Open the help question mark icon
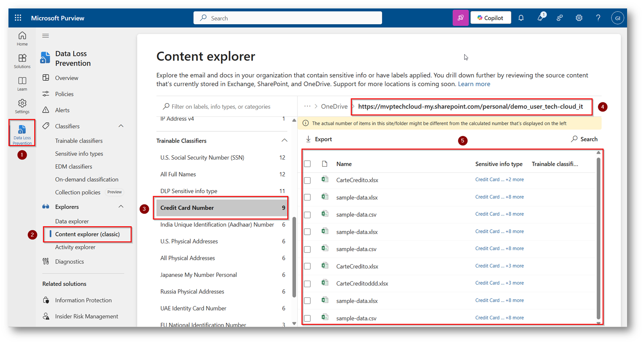The image size is (644, 344). [598, 18]
